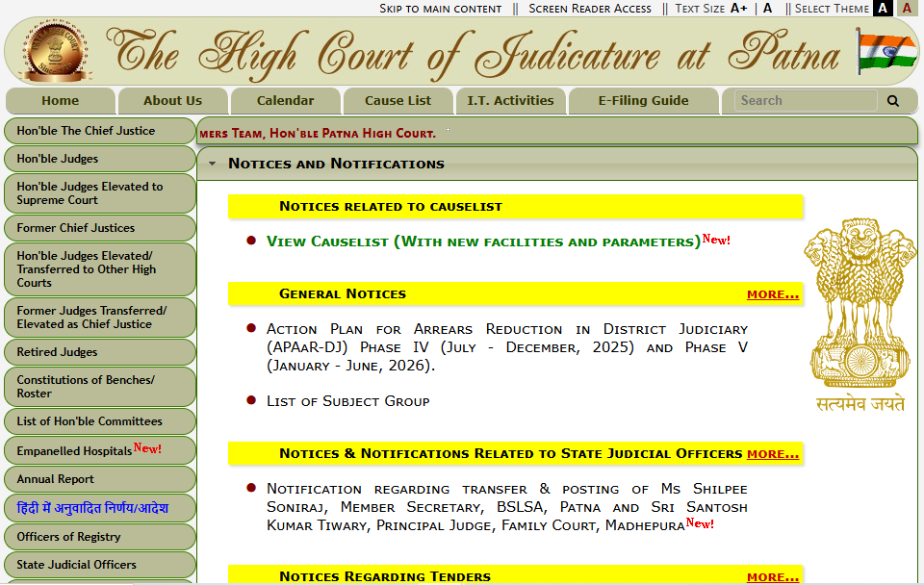The width and height of the screenshot is (924, 585).
Task: Click the national emblem Satyameva Jayate image
Action: [x=860, y=316]
